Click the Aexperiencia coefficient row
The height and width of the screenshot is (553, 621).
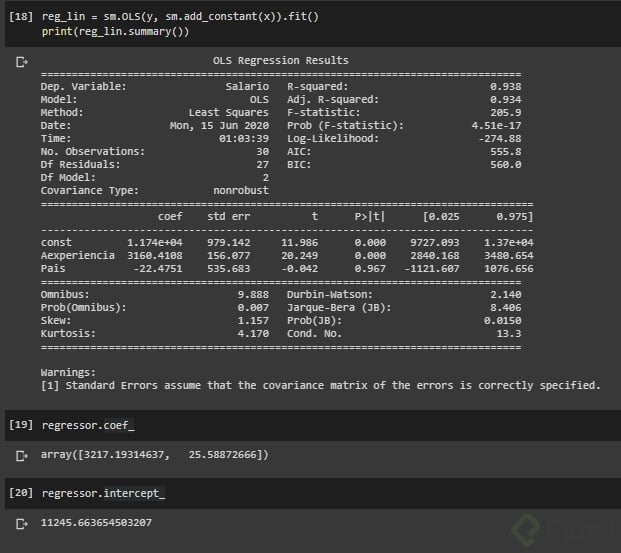pos(280,255)
